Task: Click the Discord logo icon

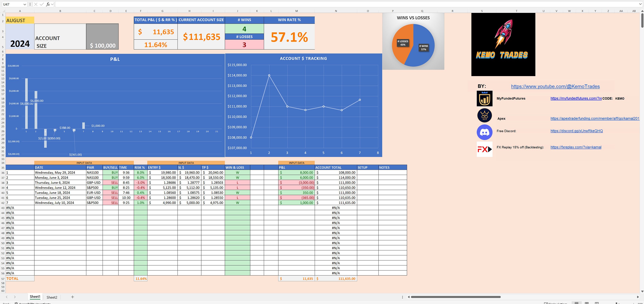Action: (x=485, y=132)
